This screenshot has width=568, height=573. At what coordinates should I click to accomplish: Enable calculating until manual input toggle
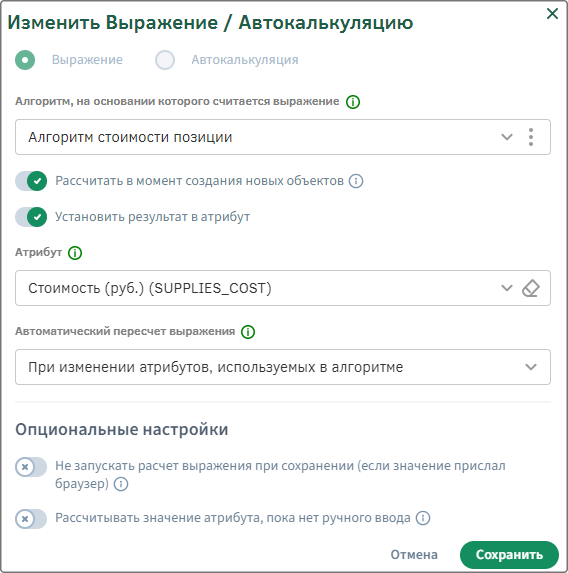point(31,519)
